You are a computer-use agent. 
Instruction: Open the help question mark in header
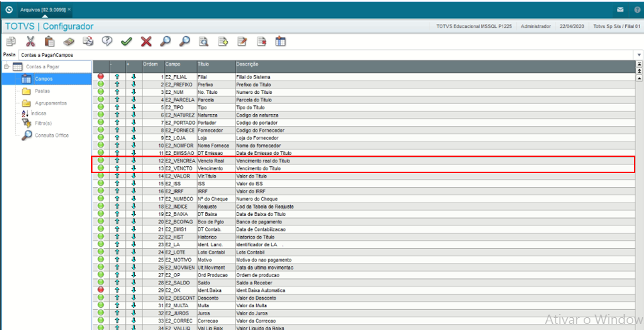click(637, 9)
